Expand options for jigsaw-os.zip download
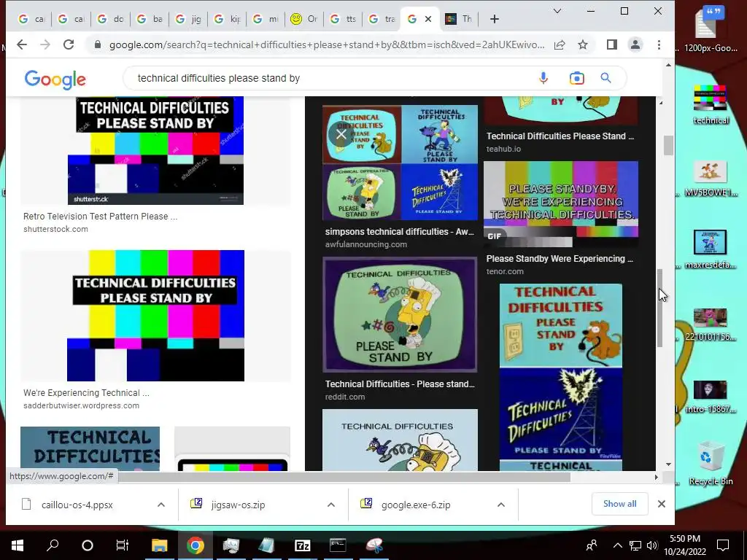The height and width of the screenshot is (560, 747). pyautogui.click(x=331, y=505)
